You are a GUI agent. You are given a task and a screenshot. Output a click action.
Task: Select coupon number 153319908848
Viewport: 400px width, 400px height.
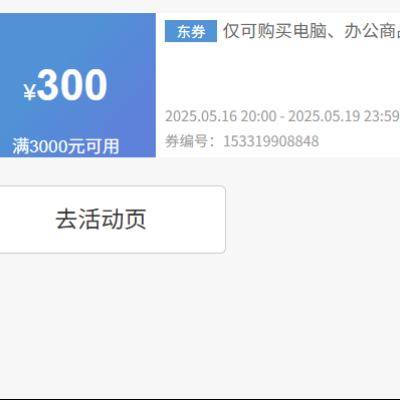coord(271,141)
